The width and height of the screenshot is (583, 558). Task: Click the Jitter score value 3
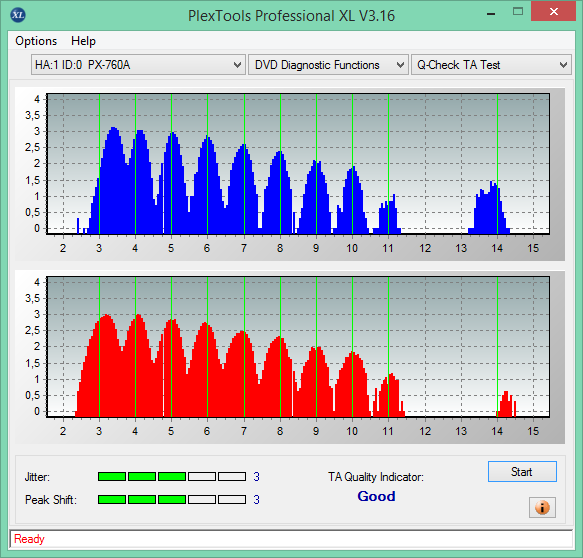tap(256, 477)
